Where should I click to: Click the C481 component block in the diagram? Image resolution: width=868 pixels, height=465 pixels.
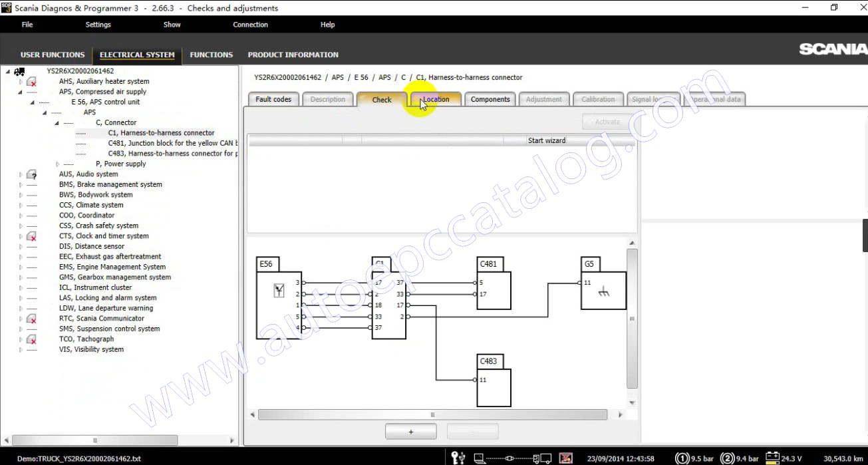[494, 283]
